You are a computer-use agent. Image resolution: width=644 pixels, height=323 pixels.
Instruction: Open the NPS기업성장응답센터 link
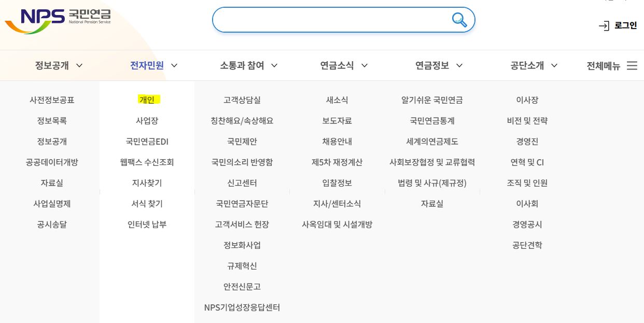click(x=242, y=307)
